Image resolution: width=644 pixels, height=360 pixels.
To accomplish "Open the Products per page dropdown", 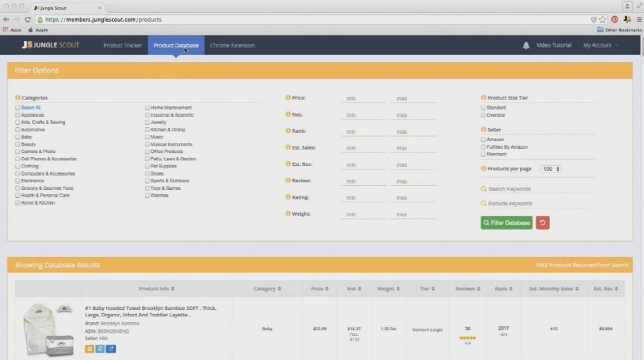I will 551,169.
